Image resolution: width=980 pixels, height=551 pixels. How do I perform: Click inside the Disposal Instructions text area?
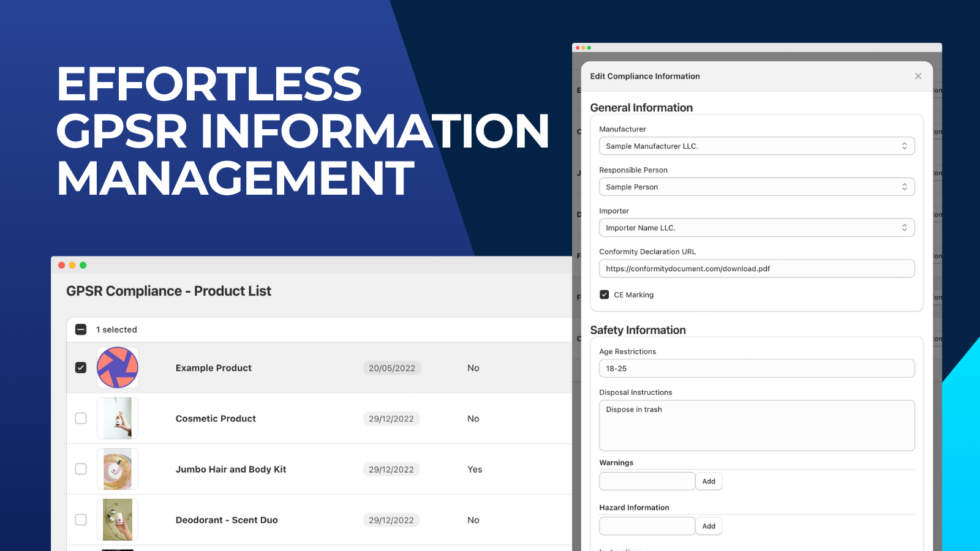pyautogui.click(x=757, y=425)
